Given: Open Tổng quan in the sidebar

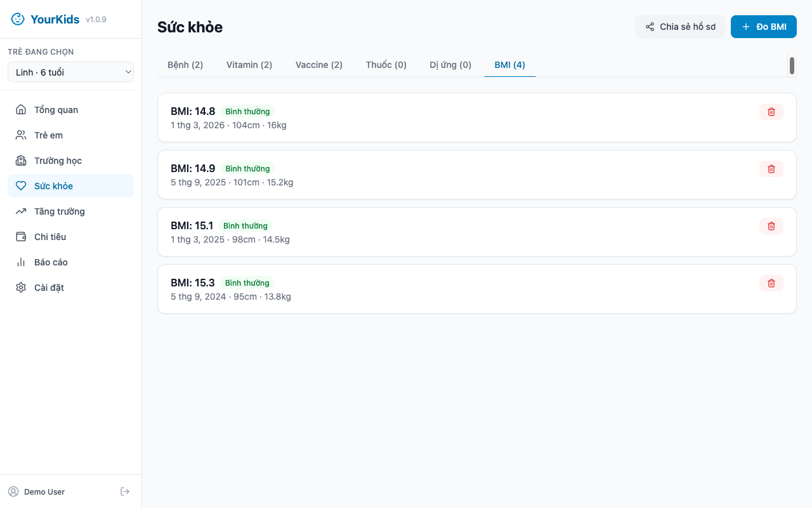Looking at the screenshot, I should pyautogui.click(x=70, y=110).
